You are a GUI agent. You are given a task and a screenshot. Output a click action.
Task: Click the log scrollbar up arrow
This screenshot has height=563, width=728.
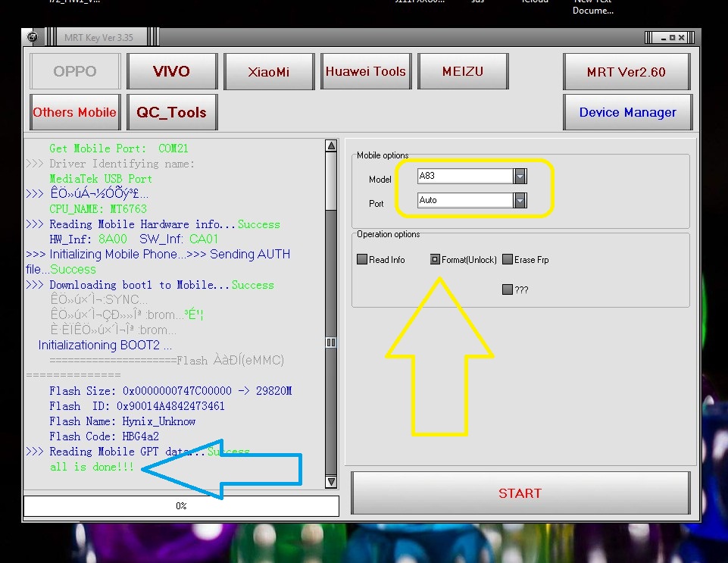pyautogui.click(x=331, y=145)
